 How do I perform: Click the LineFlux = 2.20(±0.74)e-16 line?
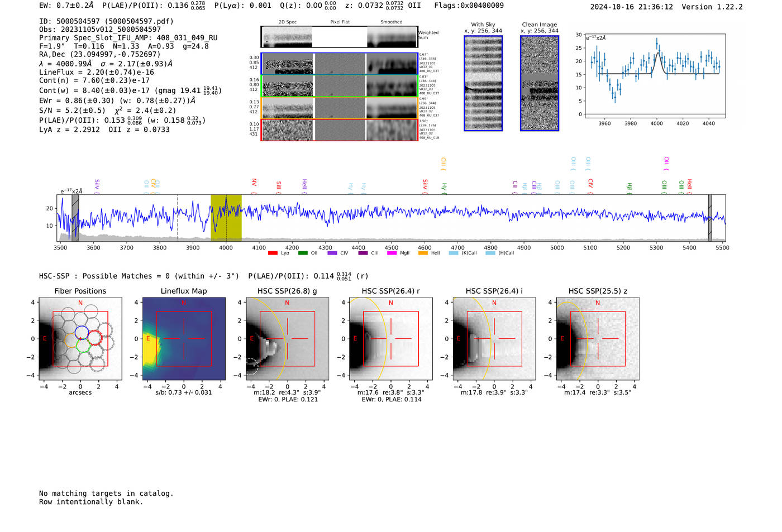(x=97, y=73)
